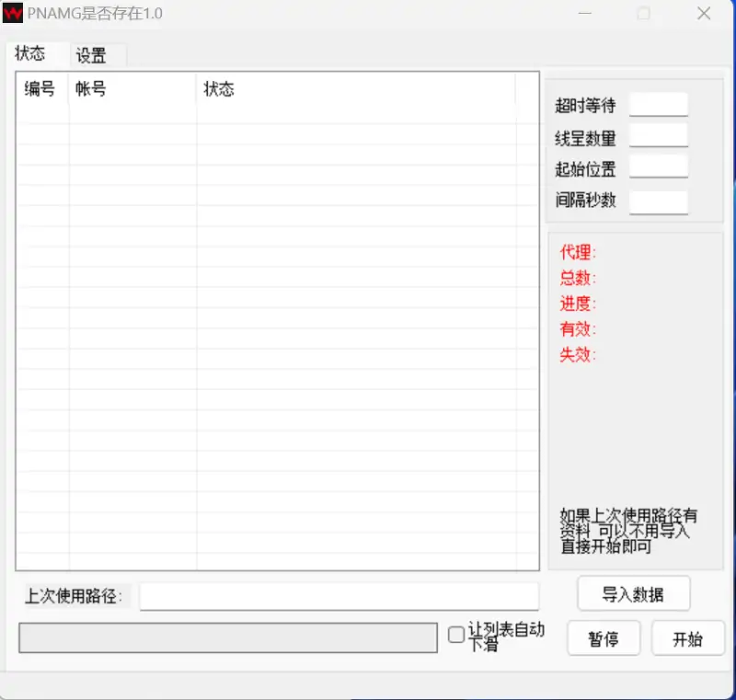
Task: Enable the 让列表自动下滑 checkbox
Action: click(x=455, y=635)
